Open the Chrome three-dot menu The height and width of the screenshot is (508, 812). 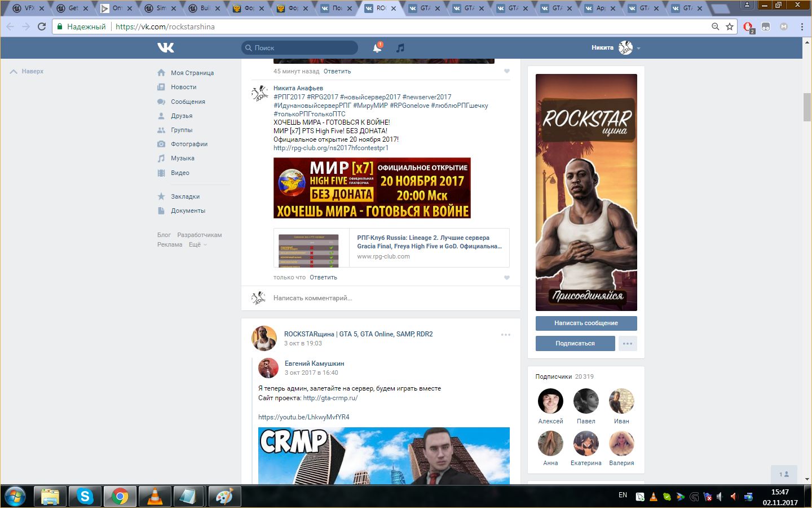pyautogui.click(x=802, y=27)
